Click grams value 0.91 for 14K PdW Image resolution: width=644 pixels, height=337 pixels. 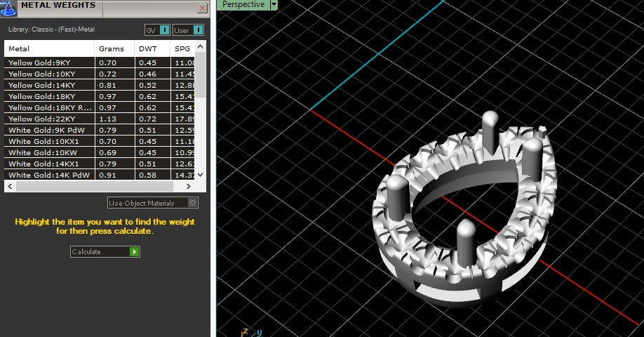click(114, 175)
